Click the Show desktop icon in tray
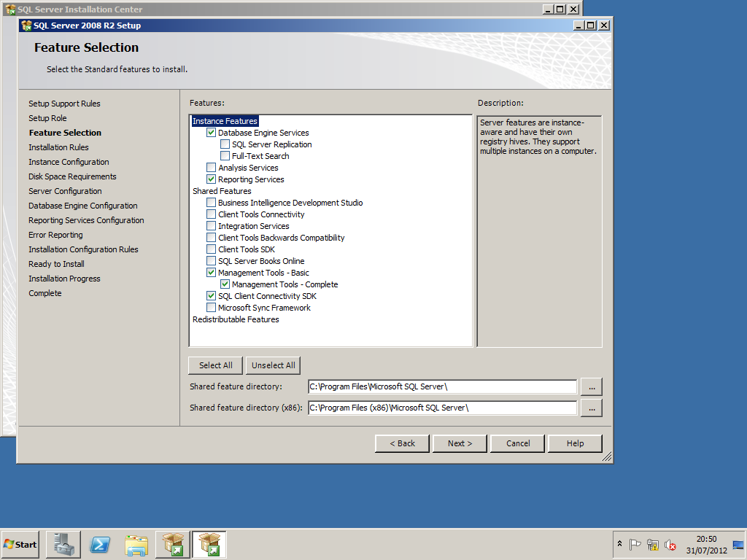 (738, 544)
